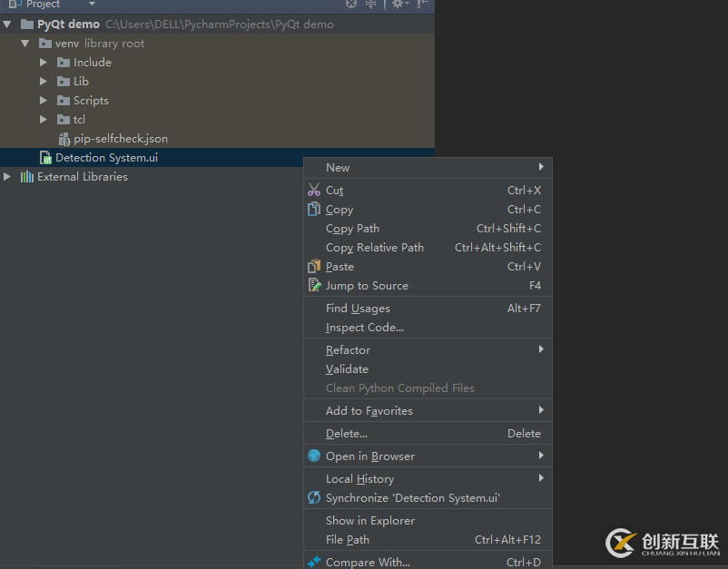The width and height of the screenshot is (728, 569).
Task: Choose Cut from the context menu
Action: pos(428,191)
